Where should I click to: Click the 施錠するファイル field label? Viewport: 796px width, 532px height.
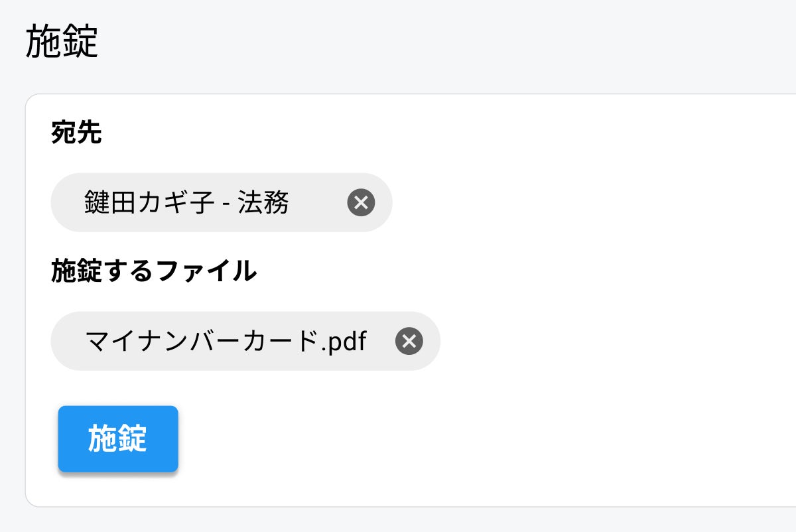pos(153,271)
